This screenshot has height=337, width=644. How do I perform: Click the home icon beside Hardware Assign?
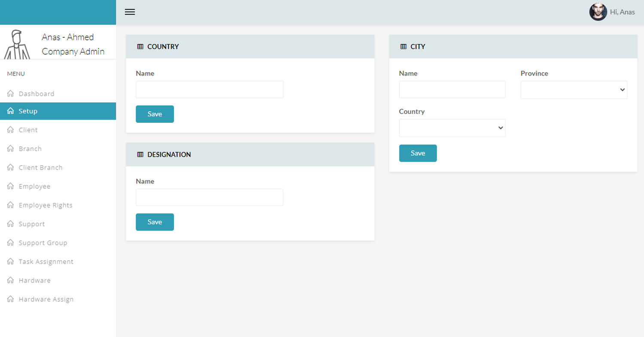point(11,299)
